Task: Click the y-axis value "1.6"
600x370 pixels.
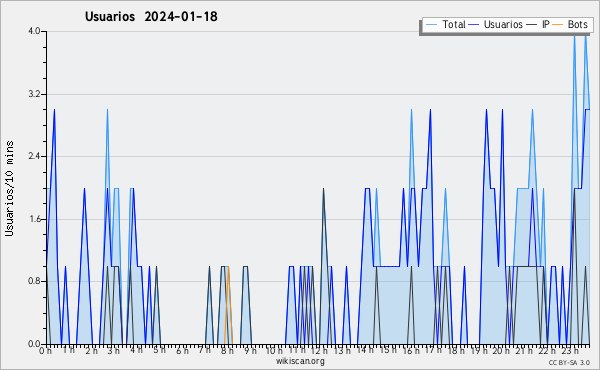Action: click(34, 219)
